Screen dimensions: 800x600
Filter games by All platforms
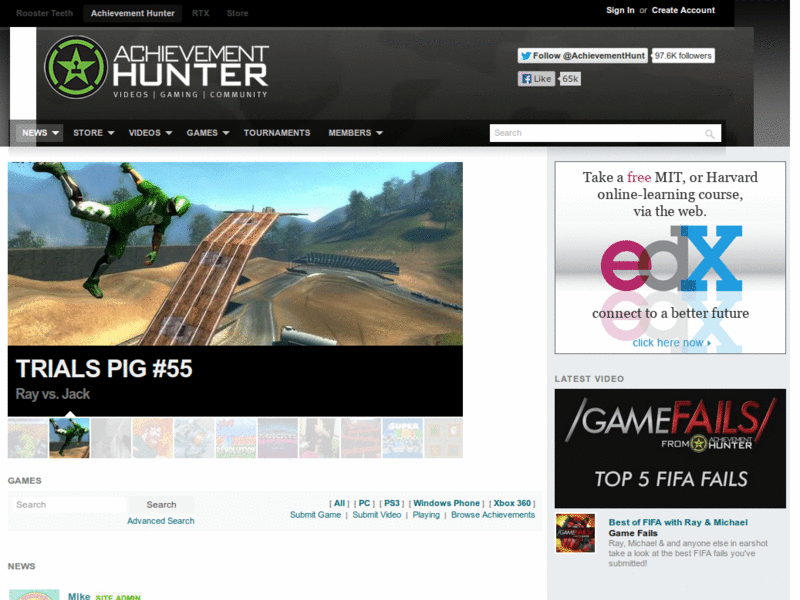(x=339, y=503)
